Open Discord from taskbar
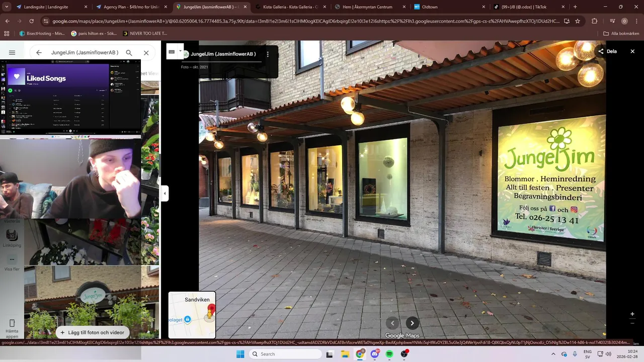The image size is (644, 362). click(x=375, y=354)
